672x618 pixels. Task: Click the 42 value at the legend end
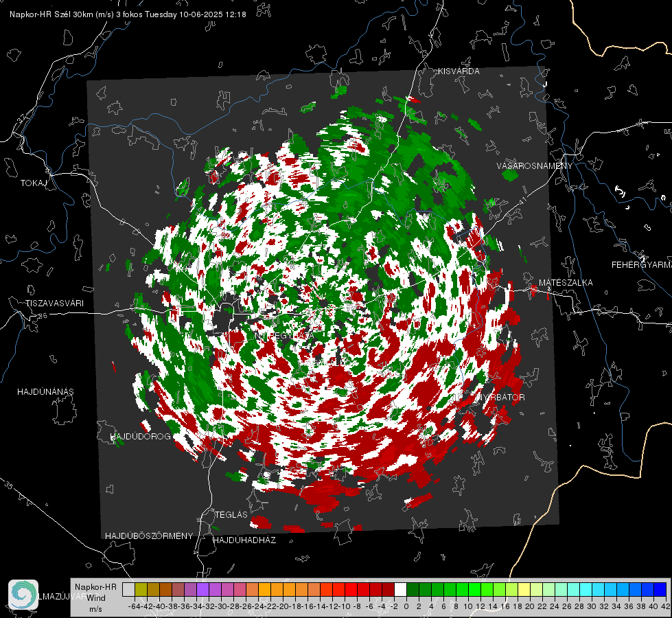[666, 607]
